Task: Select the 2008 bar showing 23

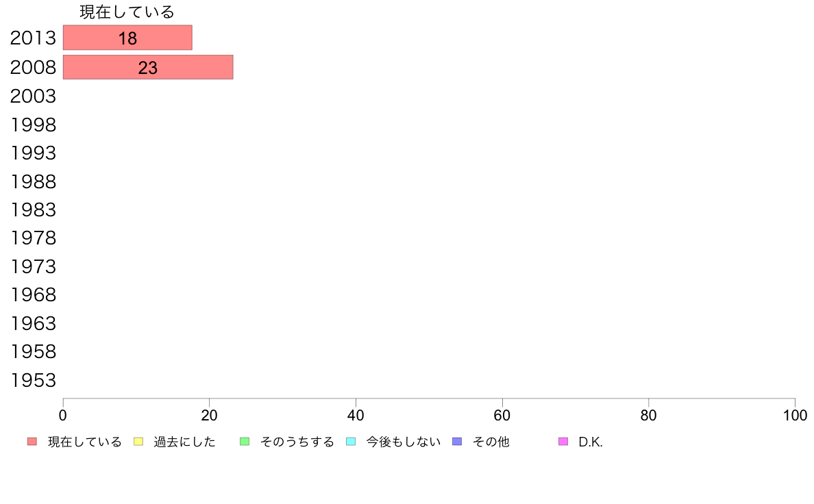Action: click(x=148, y=67)
